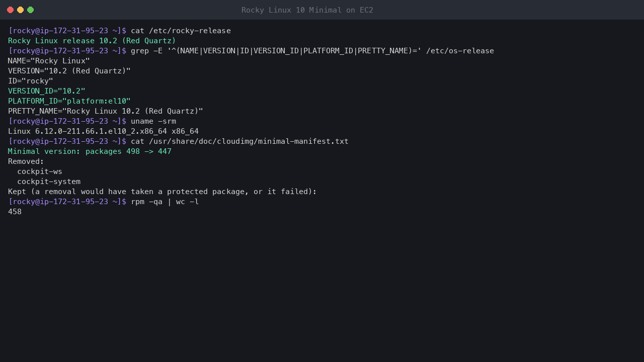Click the ID="rocky" output line
Screen dimensions: 644x362
(31, 81)
